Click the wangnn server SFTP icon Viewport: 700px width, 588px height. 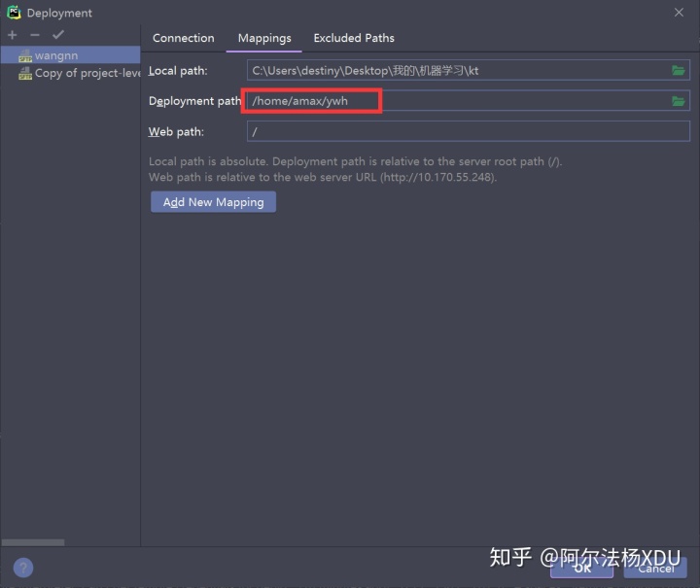(x=25, y=55)
